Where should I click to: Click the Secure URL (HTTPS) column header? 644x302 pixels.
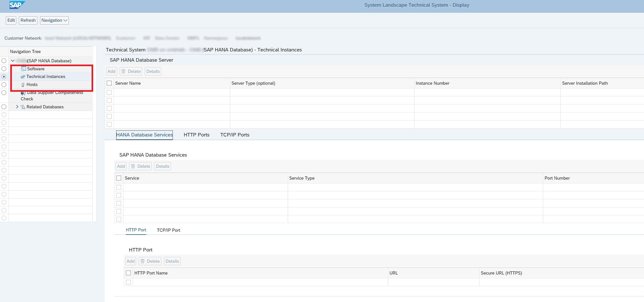[x=561, y=273]
